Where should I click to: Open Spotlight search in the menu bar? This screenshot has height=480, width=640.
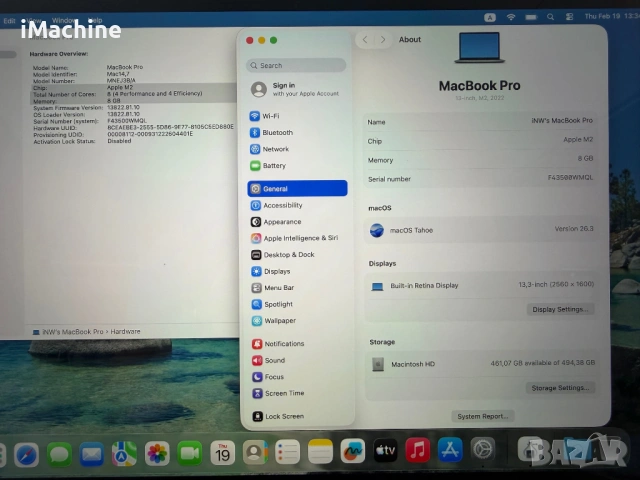(550, 17)
